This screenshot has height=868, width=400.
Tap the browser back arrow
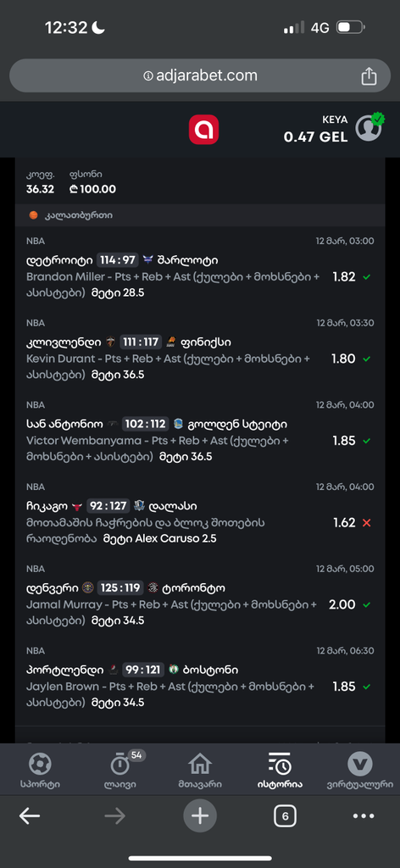(x=30, y=816)
